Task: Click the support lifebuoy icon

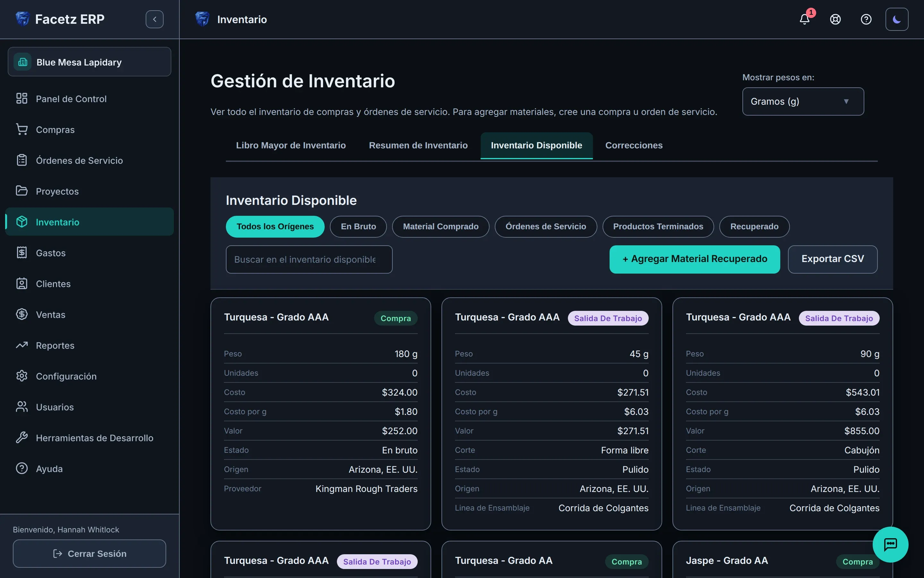Action: point(835,19)
